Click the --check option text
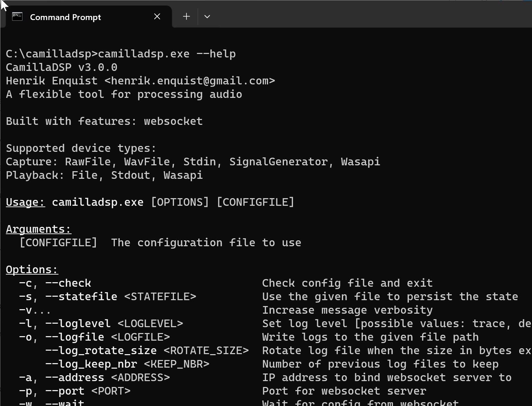The image size is (532, 406). (x=68, y=283)
